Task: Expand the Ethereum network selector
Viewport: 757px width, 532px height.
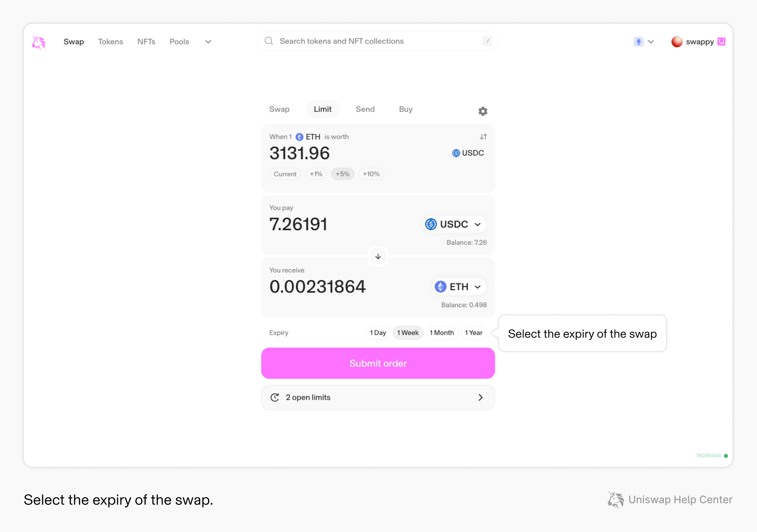Action: (x=644, y=42)
